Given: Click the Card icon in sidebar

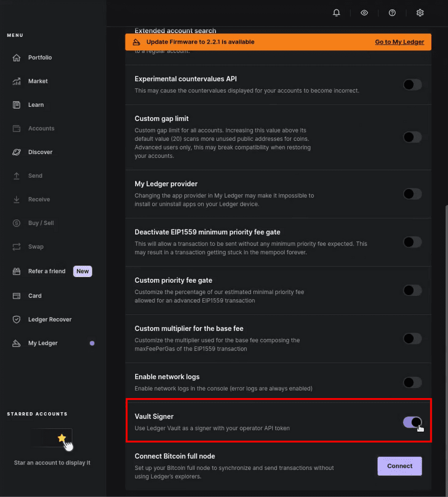Looking at the screenshot, I should [x=17, y=296].
